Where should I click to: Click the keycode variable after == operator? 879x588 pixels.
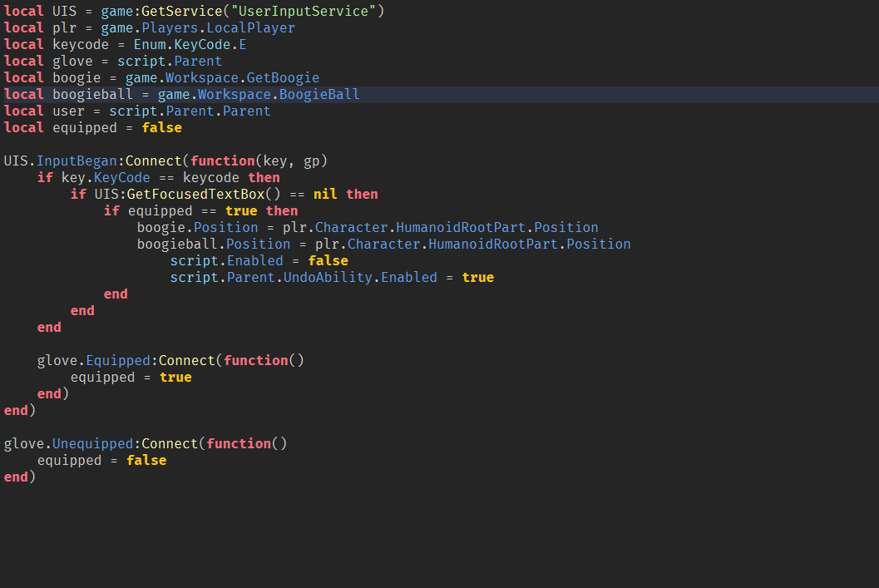(211, 178)
